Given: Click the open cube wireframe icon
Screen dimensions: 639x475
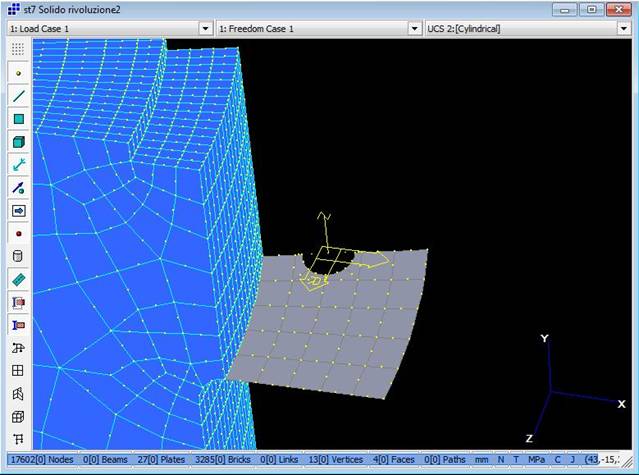Looking at the screenshot, I should click(18, 417).
